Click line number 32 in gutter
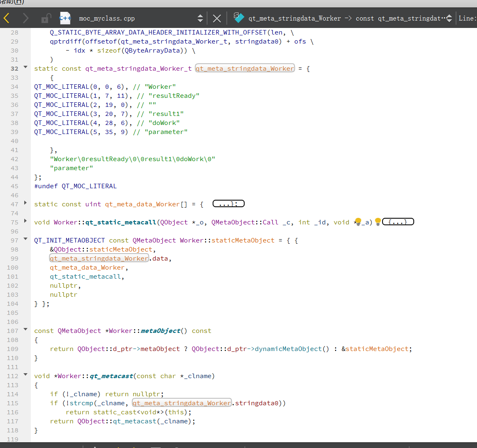Viewport: 477px width, 448px height. (x=14, y=69)
